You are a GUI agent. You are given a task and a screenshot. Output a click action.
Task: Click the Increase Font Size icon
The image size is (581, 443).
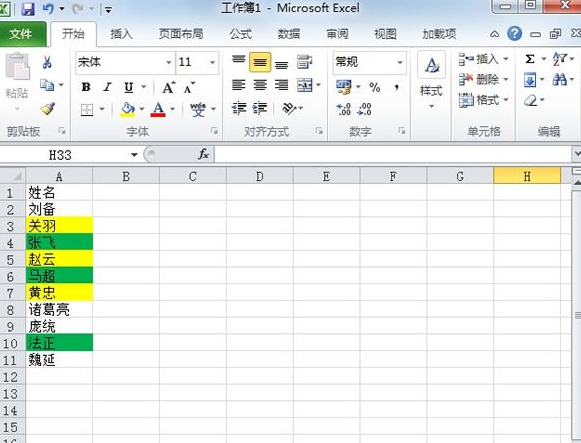[x=169, y=87]
